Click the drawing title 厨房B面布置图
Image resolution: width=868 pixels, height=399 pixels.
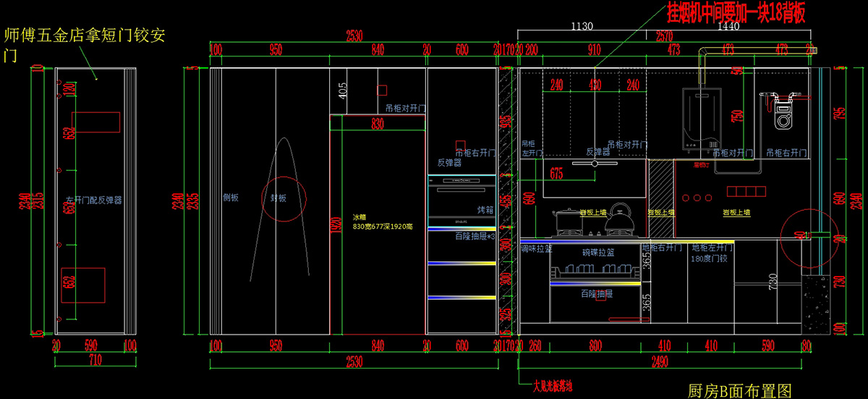(741, 391)
